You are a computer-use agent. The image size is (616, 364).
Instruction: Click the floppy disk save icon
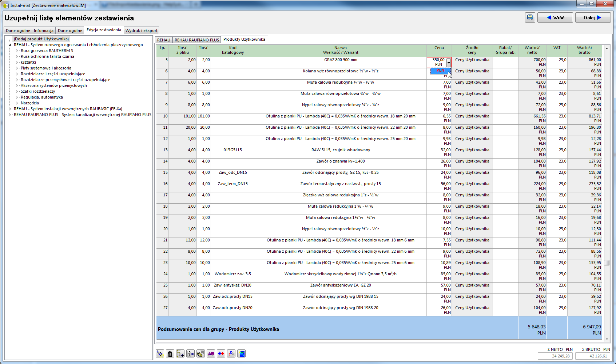coord(530,17)
